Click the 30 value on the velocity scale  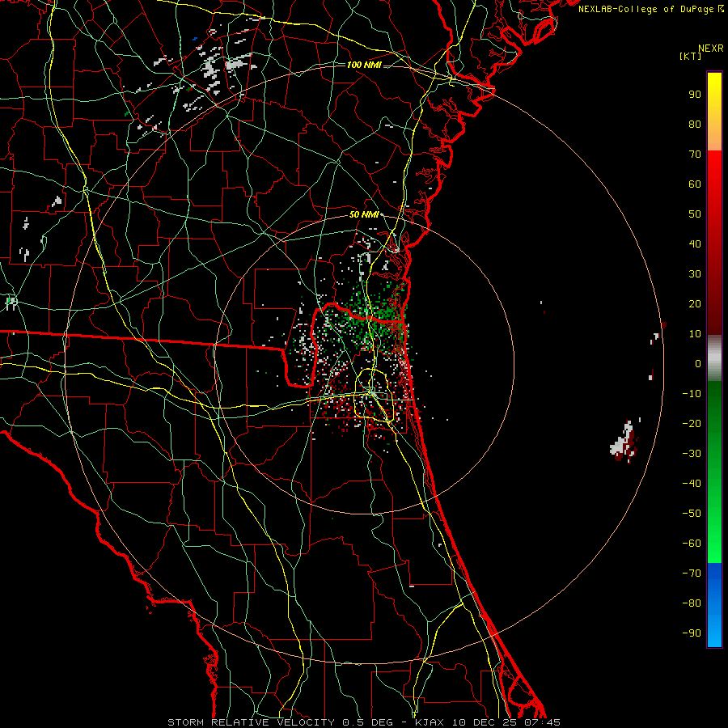coord(695,274)
